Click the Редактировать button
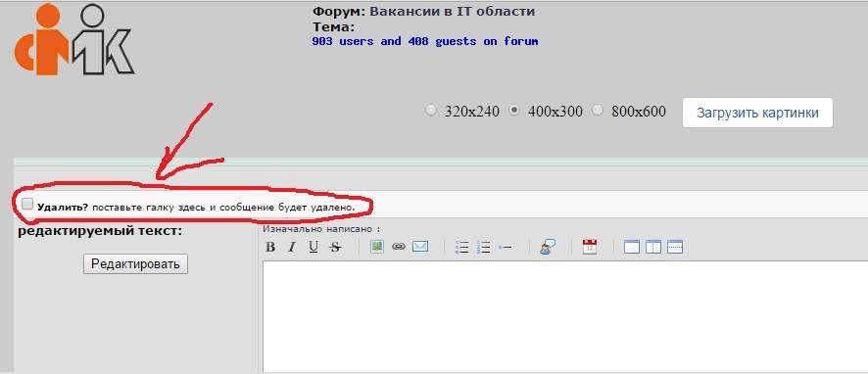868x374 pixels. point(135,264)
